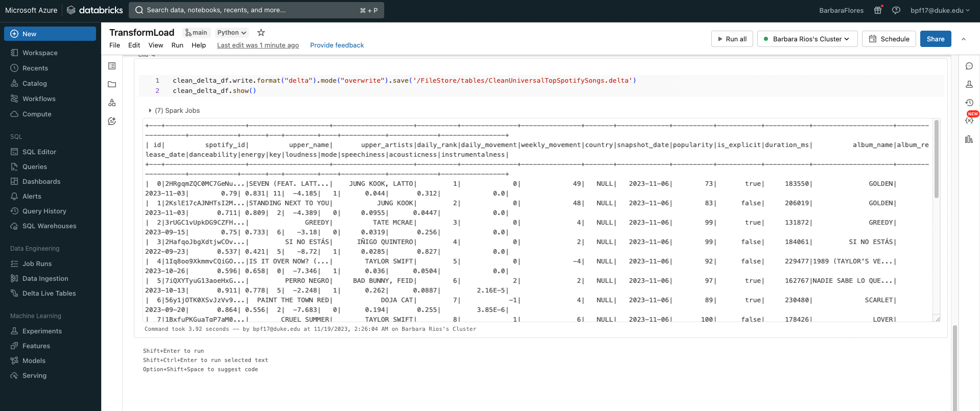This screenshot has width=980, height=411.
Task: Open the Help menu
Action: pyautogui.click(x=199, y=45)
